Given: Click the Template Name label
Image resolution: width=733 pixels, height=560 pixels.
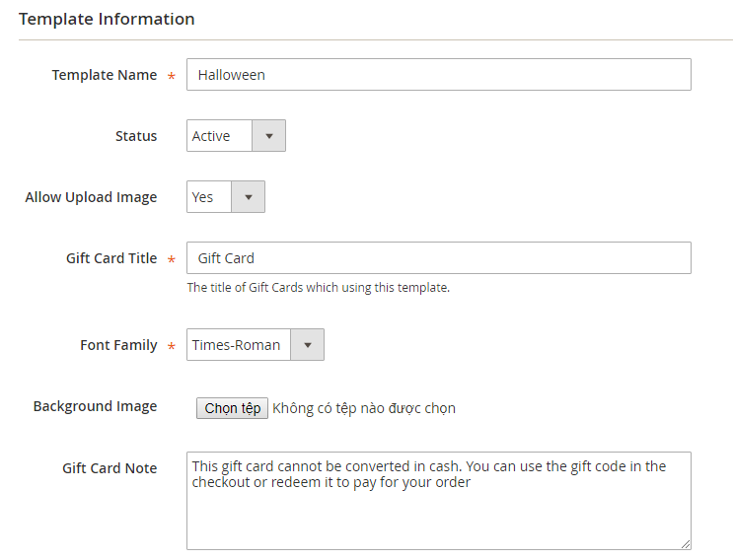Looking at the screenshot, I should coord(105,75).
